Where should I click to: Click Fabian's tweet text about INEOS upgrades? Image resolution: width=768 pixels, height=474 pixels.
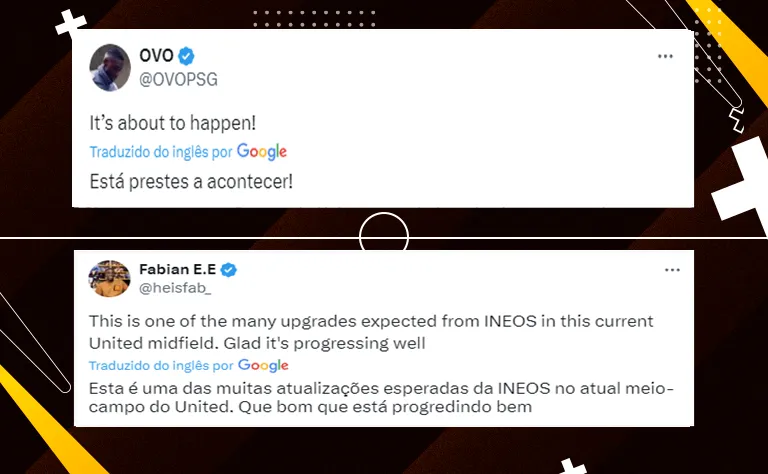pyautogui.click(x=371, y=332)
